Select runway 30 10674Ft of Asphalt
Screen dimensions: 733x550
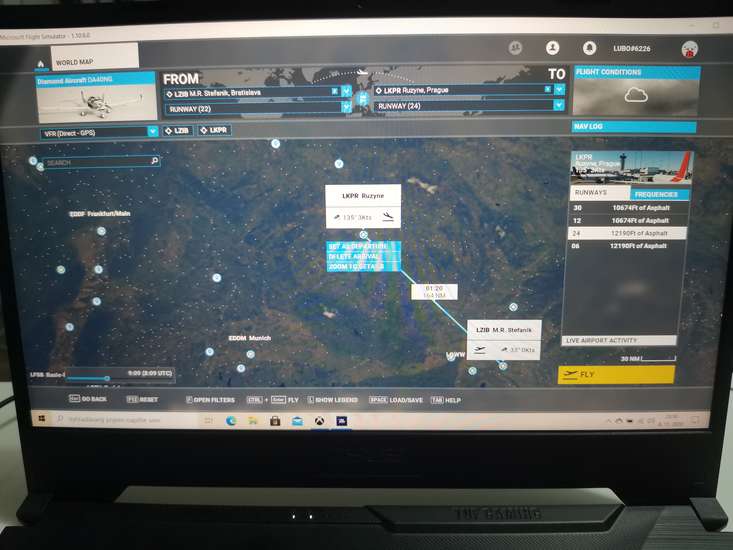627,207
